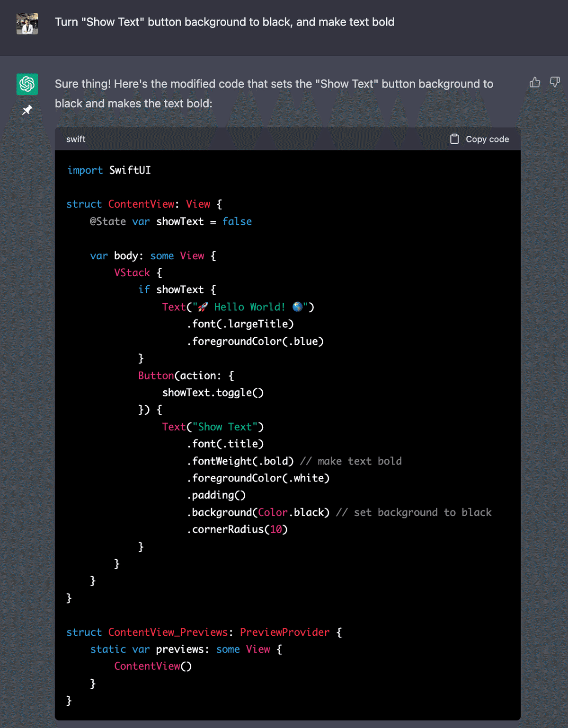
Task: Click the 'ContentView()' line
Action: click(x=153, y=667)
